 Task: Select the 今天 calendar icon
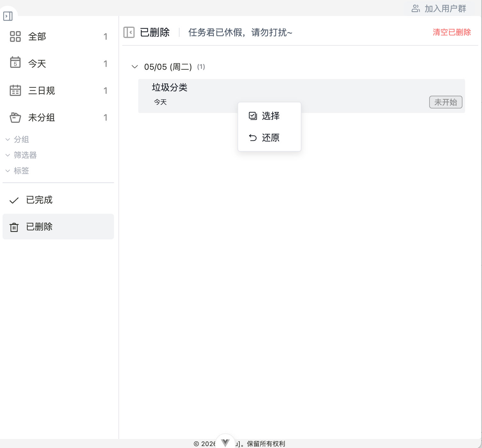pos(15,62)
